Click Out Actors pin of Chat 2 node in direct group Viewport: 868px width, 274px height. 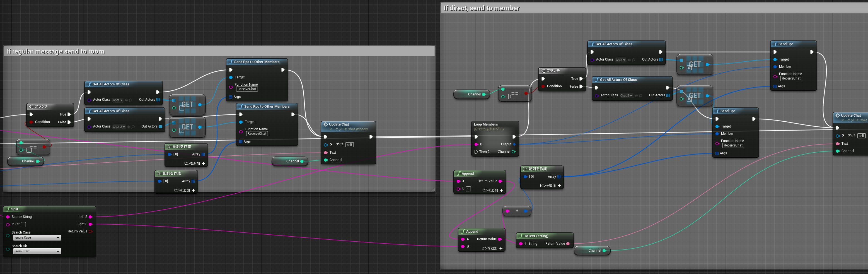pos(668,95)
